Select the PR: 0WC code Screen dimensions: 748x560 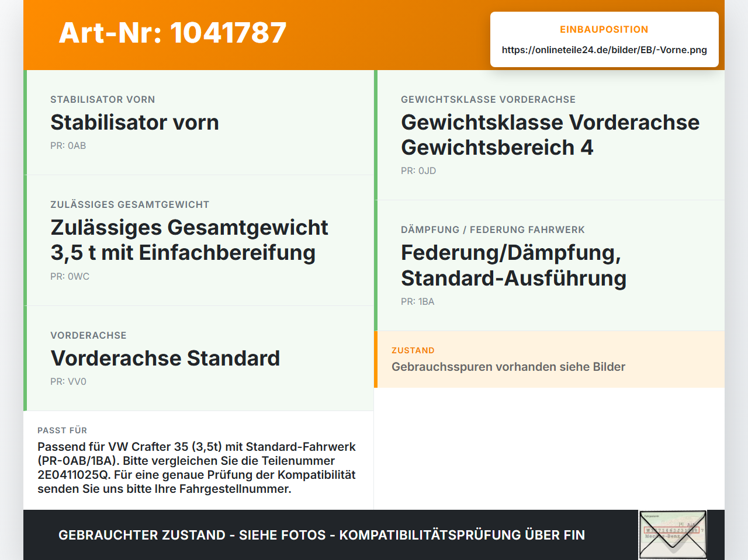click(x=70, y=277)
